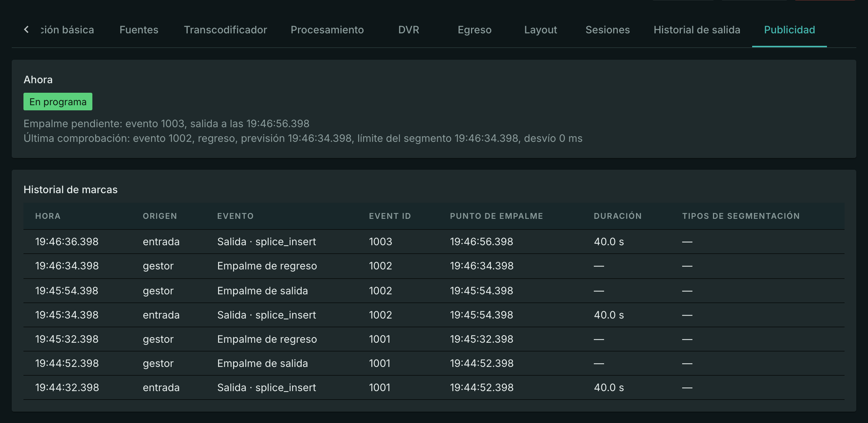Click the 40.0 s duration for event 1003

(609, 242)
